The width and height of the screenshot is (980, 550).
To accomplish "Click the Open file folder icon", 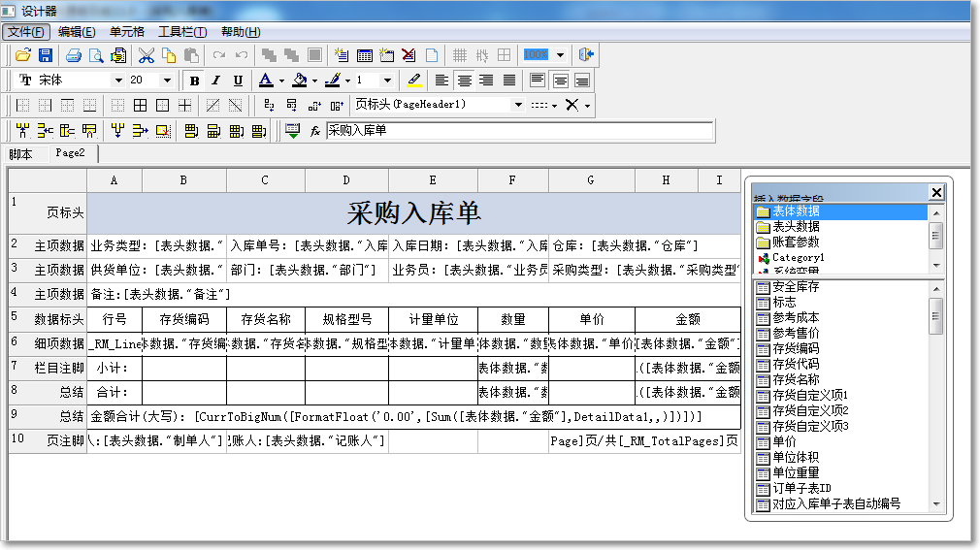I will point(22,55).
